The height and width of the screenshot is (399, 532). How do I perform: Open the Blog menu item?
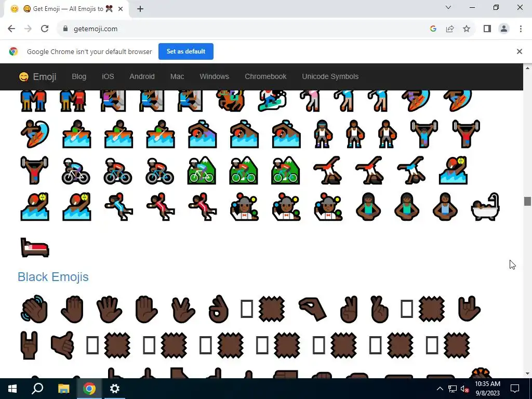(x=79, y=76)
